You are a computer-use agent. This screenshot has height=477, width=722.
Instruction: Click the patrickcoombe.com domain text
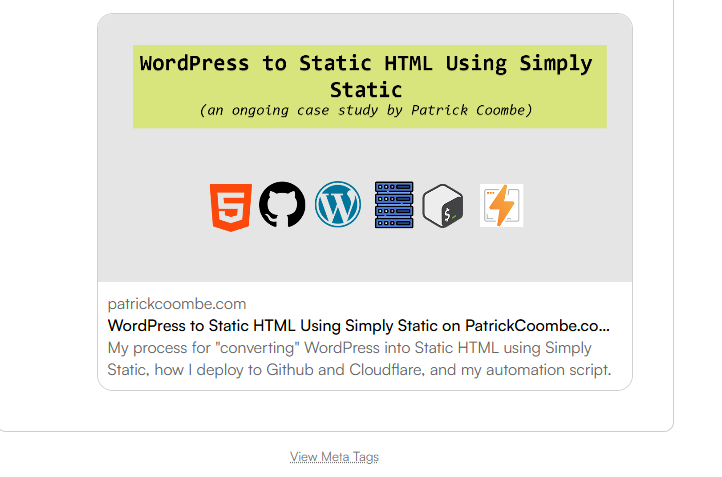coord(177,304)
